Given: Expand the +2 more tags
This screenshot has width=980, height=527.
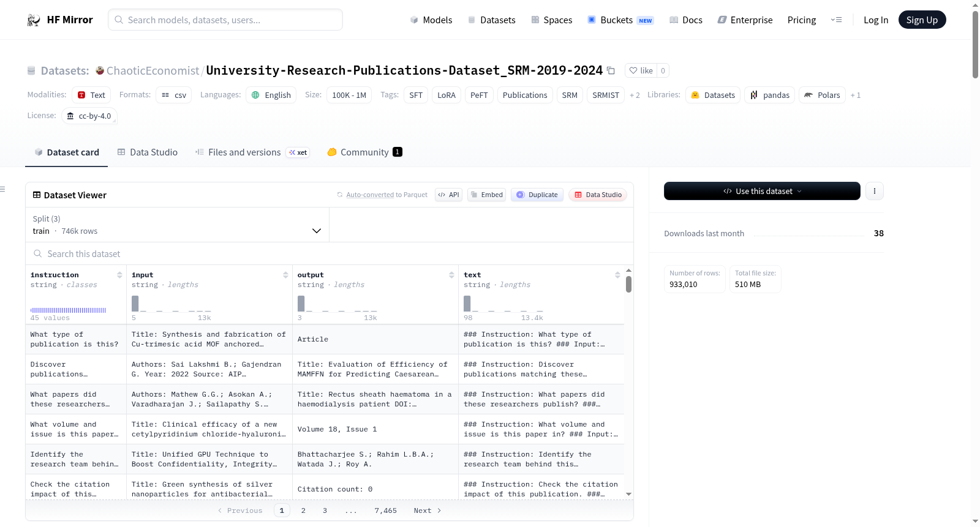Looking at the screenshot, I should click(x=635, y=95).
